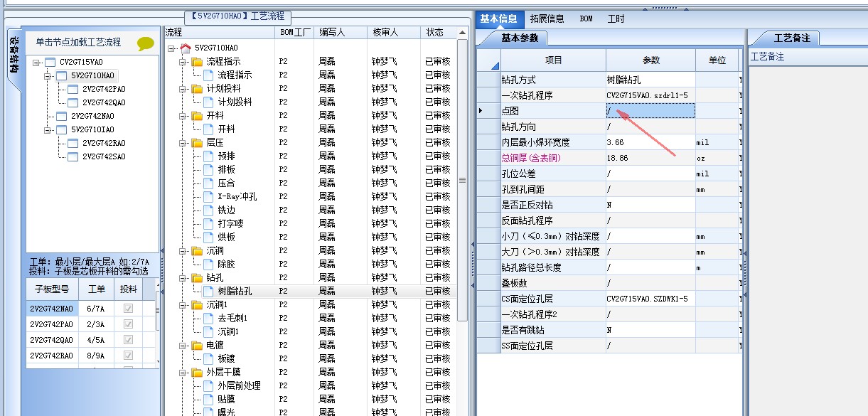Viewport: 868px width, 416px height.
Task: Click the process list vertical scrollbar
Action: point(463,179)
